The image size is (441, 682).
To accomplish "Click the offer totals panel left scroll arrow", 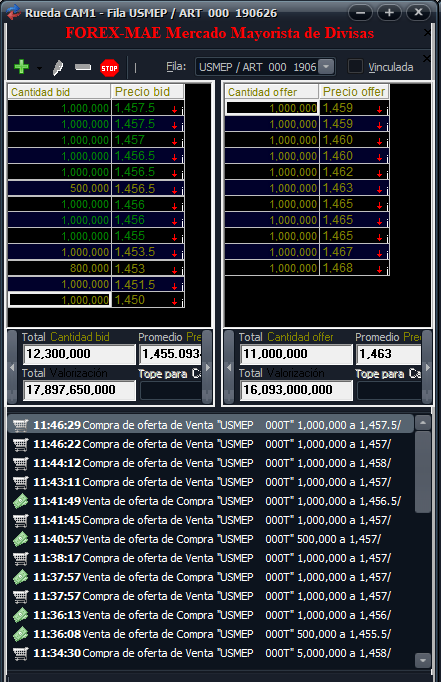I will point(229,368).
